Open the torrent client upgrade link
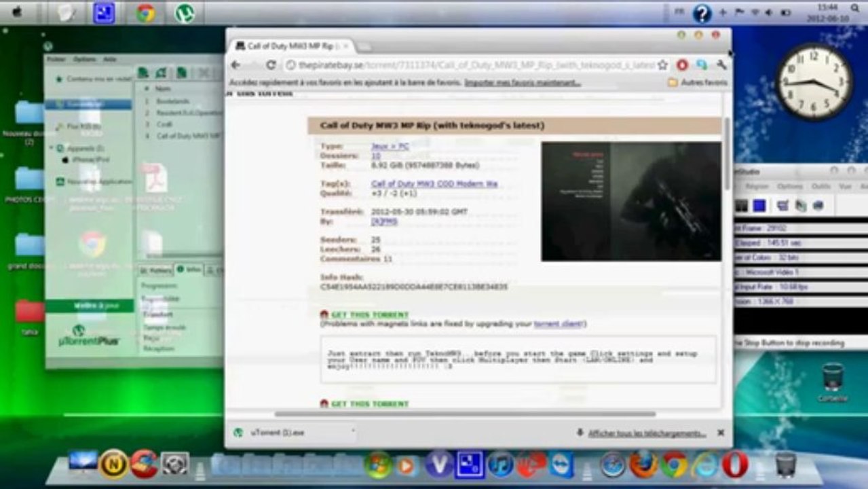 click(559, 324)
